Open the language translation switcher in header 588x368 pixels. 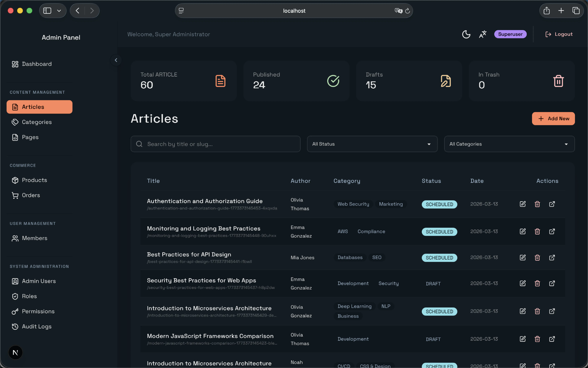483,34
